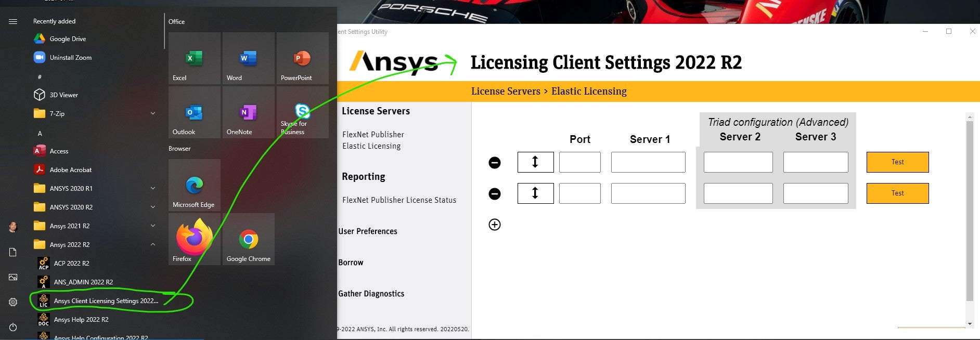Click the Server 1 field in second row
Screen dimensions: 980x340
648,193
